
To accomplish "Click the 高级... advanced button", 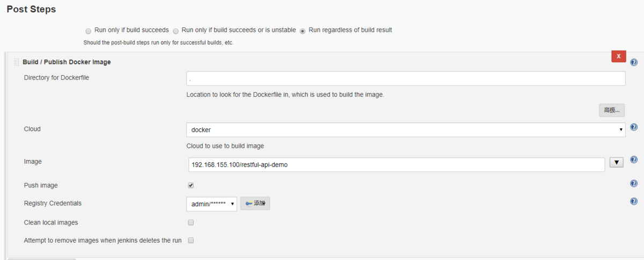I will [612, 110].
